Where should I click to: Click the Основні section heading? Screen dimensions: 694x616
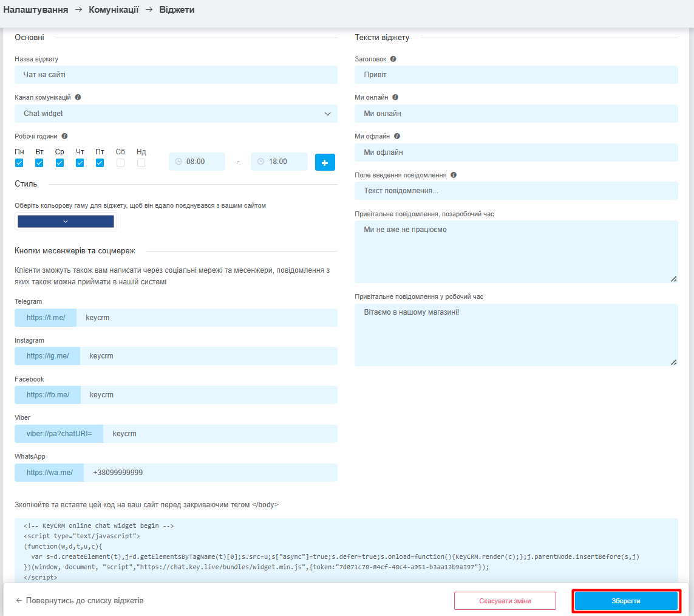coord(29,38)
